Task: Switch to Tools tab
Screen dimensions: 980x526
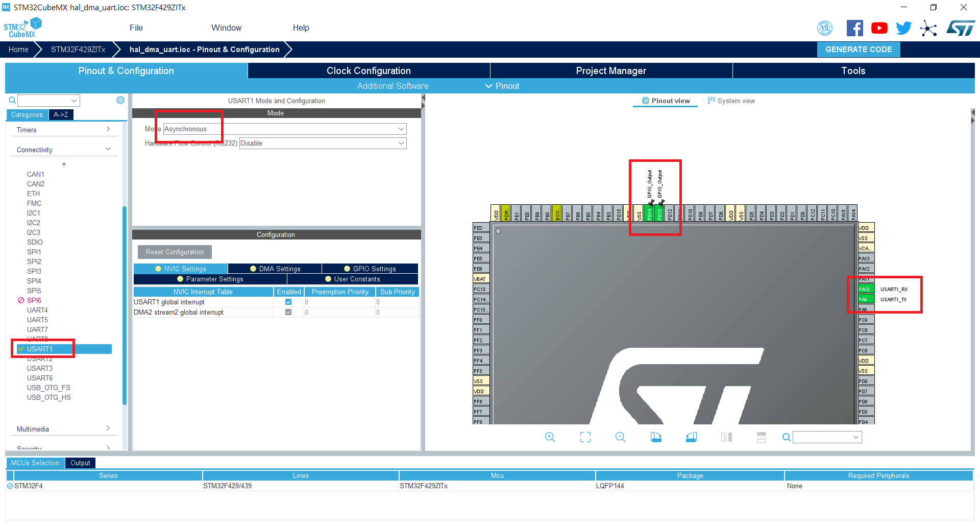Action: point(853,70)
